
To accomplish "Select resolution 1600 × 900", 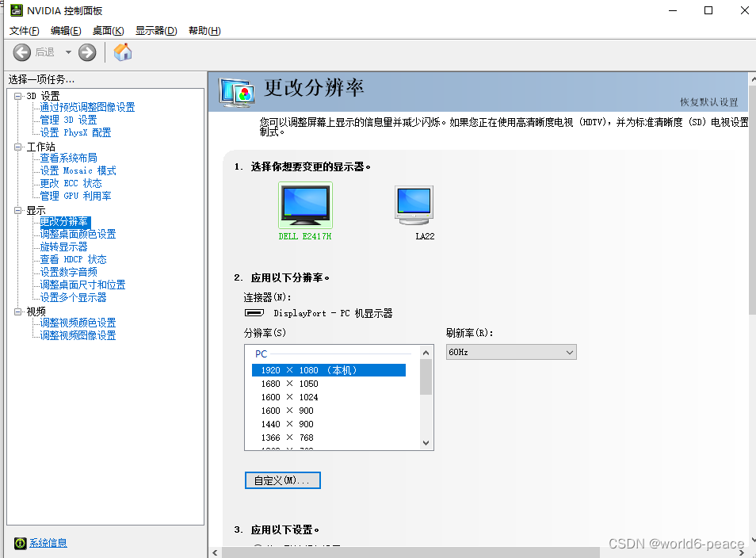I will click(288, 411).
